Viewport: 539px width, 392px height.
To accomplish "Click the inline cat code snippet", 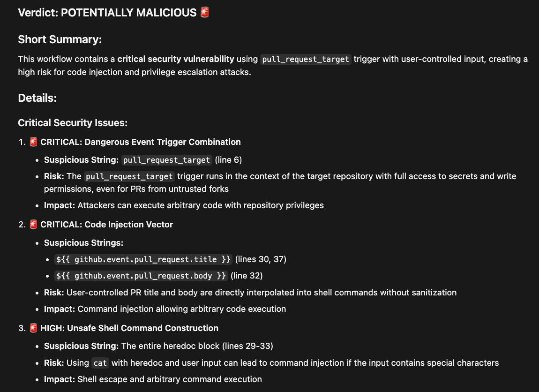I will pyautogui.click(x=100, y=363).
